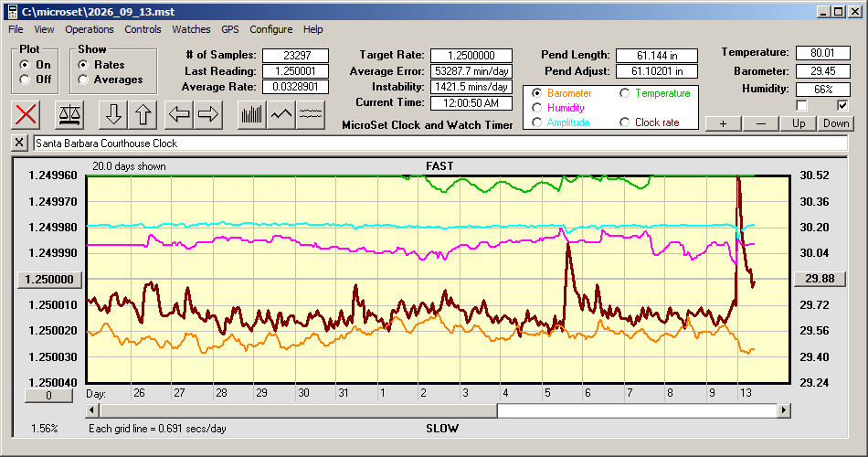Click the plus zoom button
This screenshot has height=457, width=868.
pyautogui.click(x=723, y=123)
